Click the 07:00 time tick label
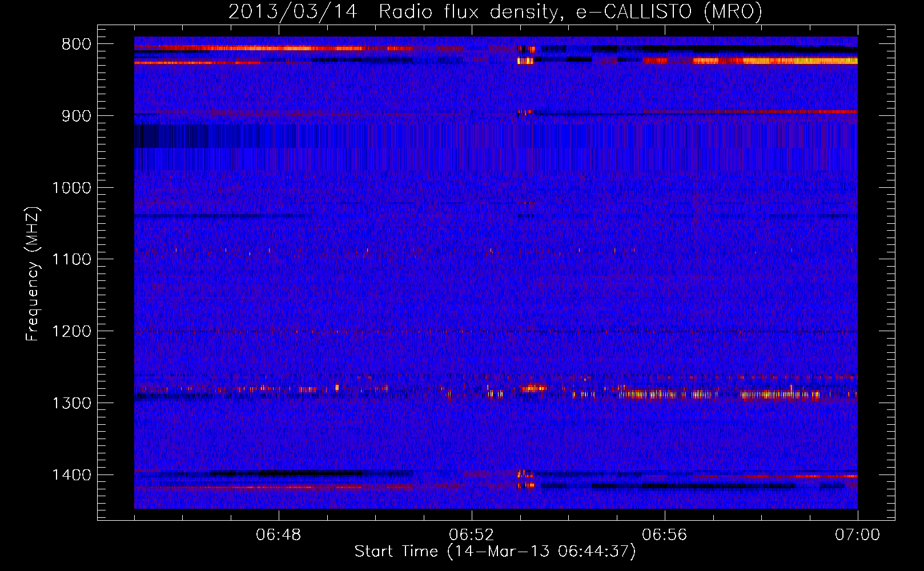This screenshot has height=571, width=924. 858,535
